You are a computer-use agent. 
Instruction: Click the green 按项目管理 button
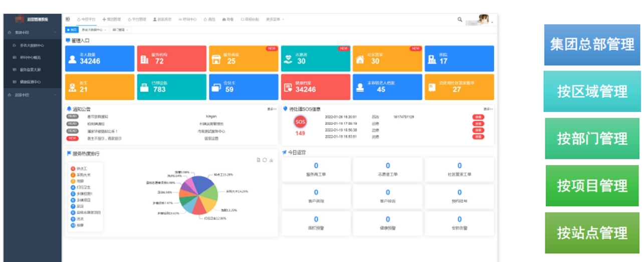pyautogui.click(x=592, y=186)
